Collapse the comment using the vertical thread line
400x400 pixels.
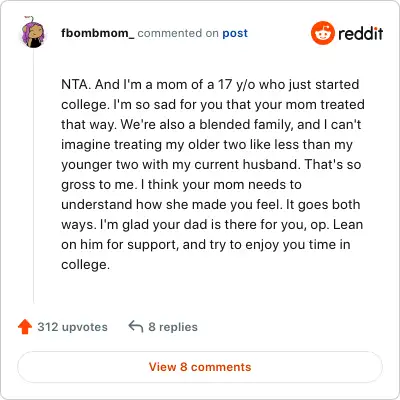point(33,177)
